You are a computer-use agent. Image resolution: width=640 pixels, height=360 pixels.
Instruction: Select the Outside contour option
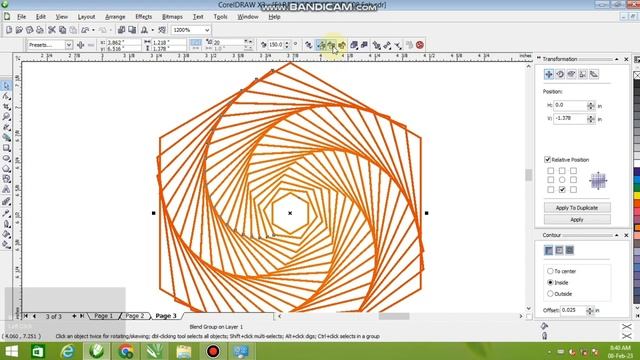click(550, 294)
